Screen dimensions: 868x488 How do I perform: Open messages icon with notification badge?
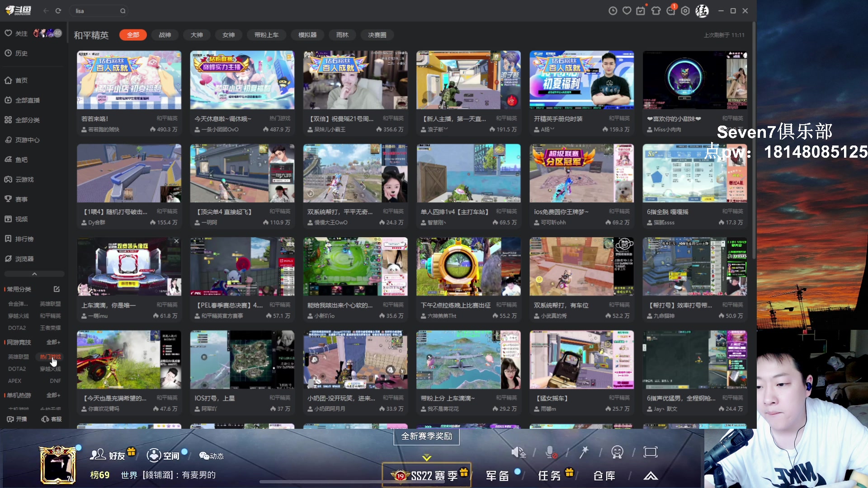671,11
